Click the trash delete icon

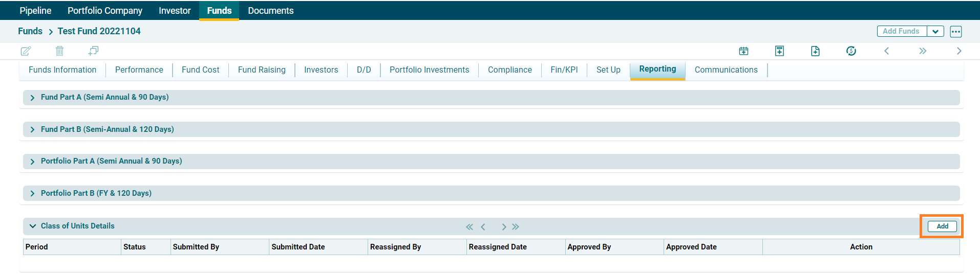59,51
